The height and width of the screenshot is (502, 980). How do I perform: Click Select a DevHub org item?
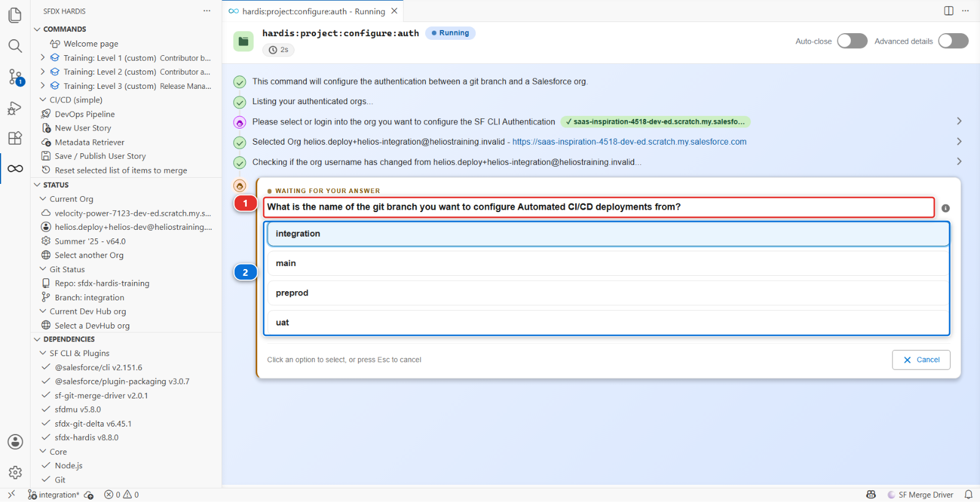point(92,325)
